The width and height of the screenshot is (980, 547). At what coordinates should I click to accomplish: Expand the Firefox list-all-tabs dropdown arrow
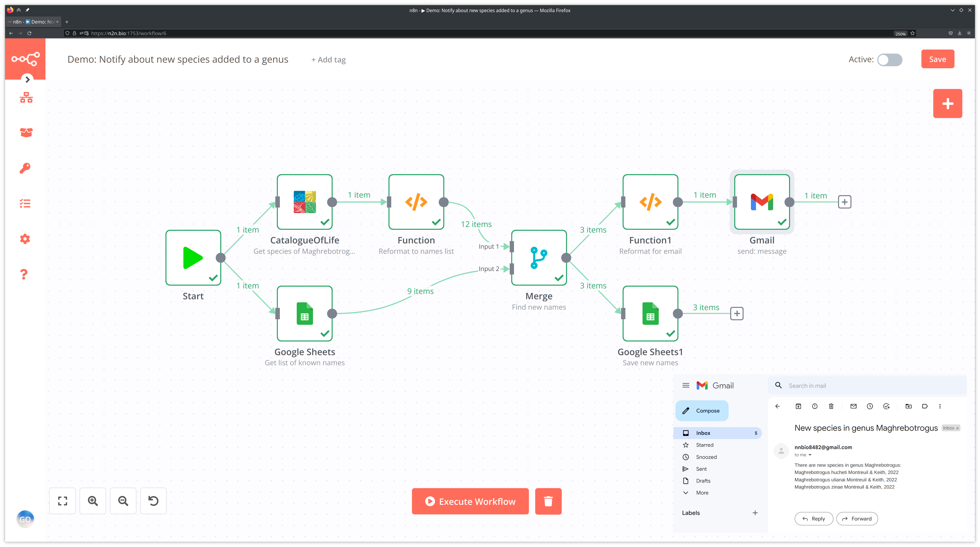[952, 10]
